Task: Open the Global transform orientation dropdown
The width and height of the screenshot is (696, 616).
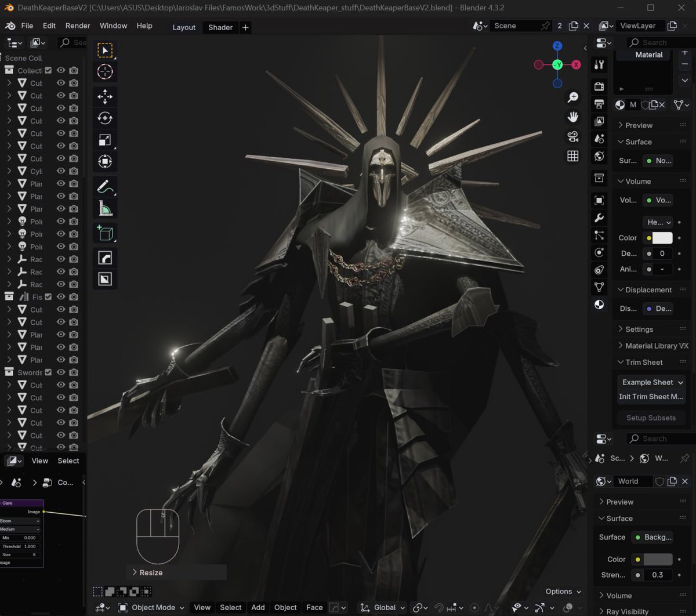Action: coord(383,607)
